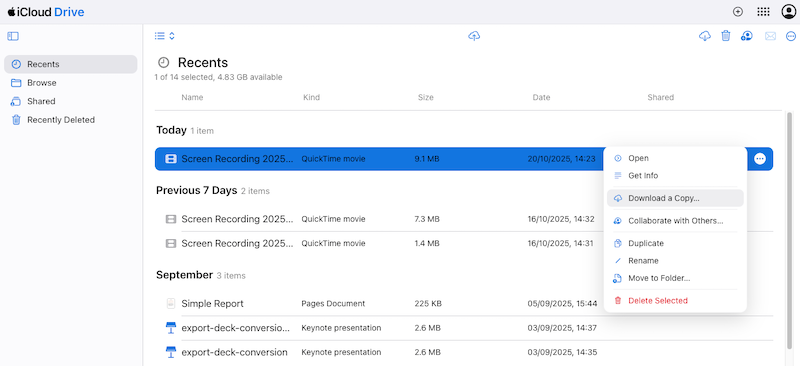Click the Duplicate icon in context menu
Image resolution: width=800 pixels, height=366 pixels.
coord(618,243)
